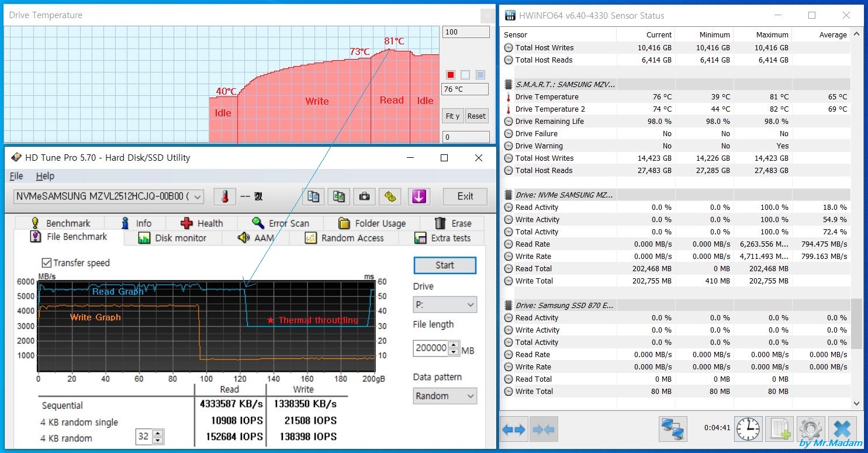Click circle icon beside Drive Remaining Life
This screenshot has width=868, height=453.
click(x=509, y=122)
